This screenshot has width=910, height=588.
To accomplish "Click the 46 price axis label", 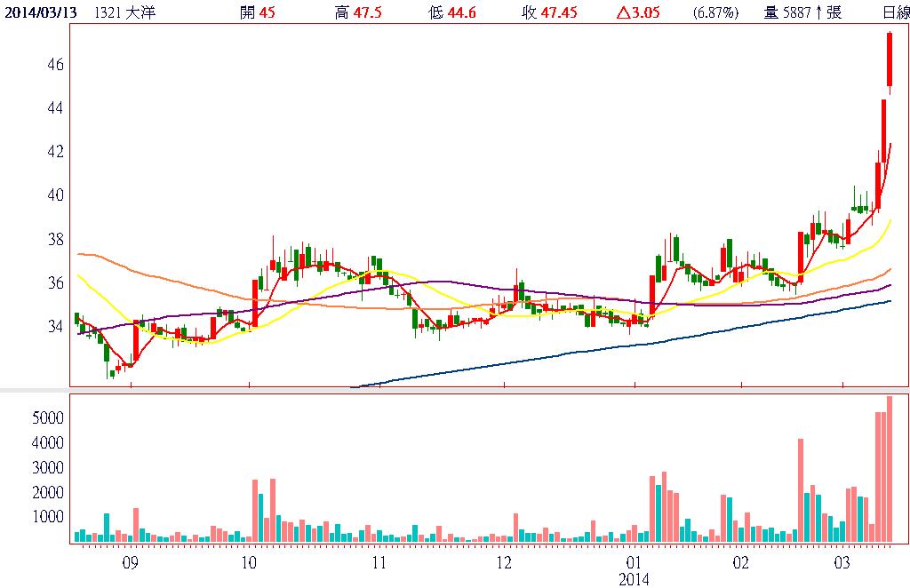I will pyautogui.click(x=53, y=65).
